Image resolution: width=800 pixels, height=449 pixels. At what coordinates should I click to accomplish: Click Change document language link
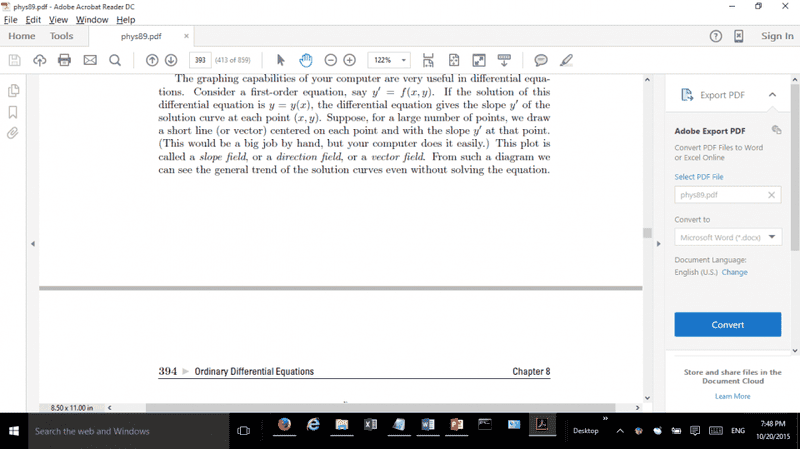click(734, 272)
